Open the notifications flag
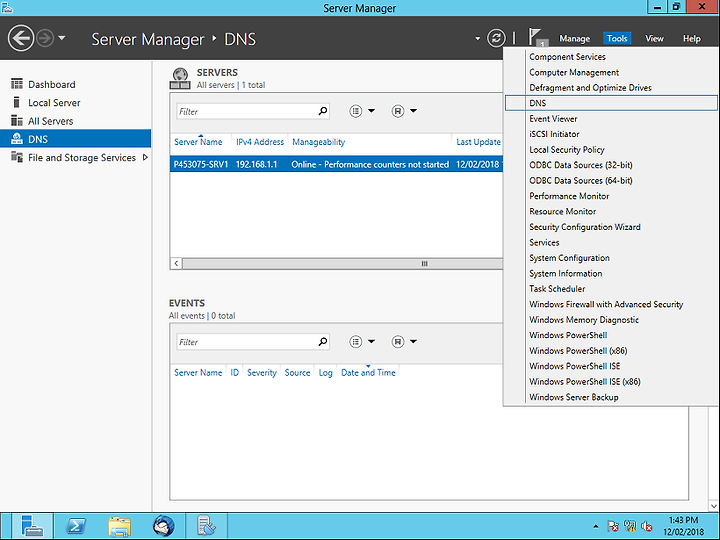This screenshot has width=720, height=540. coord(536,37)
